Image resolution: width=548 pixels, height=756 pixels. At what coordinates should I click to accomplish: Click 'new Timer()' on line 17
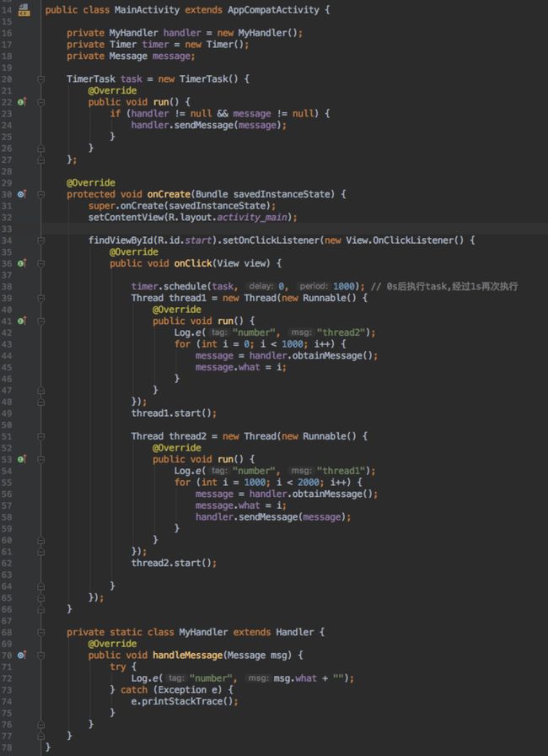pyautogui.click(x=217, y=45)
